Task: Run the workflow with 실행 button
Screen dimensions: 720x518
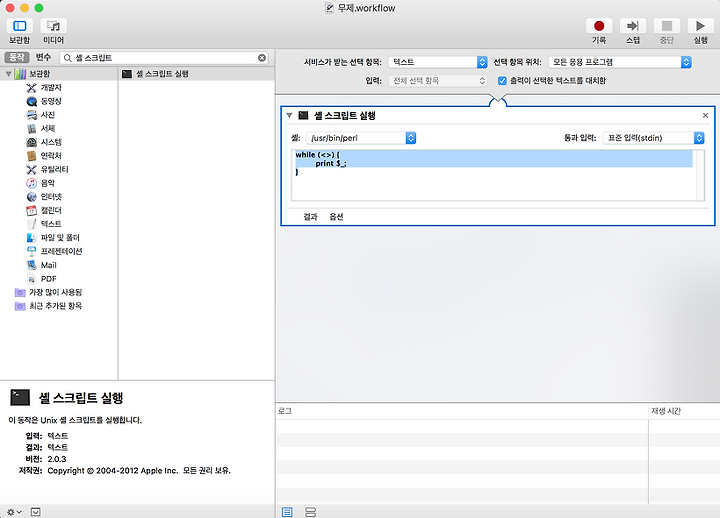Action: point(700,26)
